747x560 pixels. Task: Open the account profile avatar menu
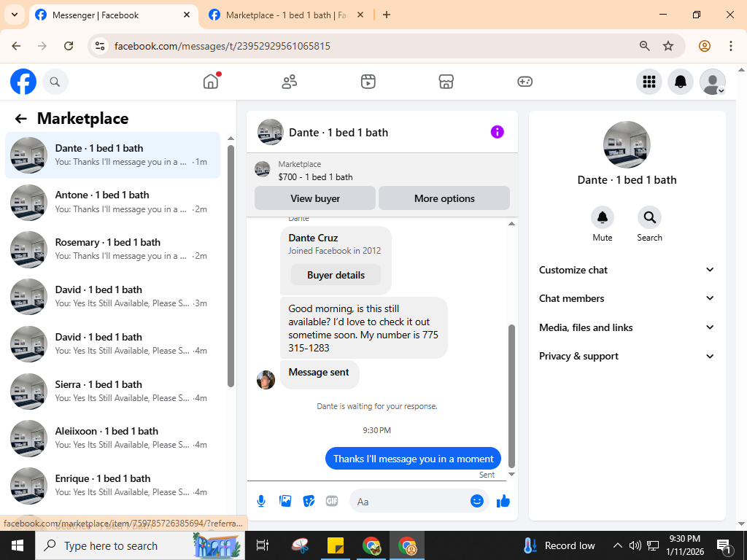tap(712, 82)
